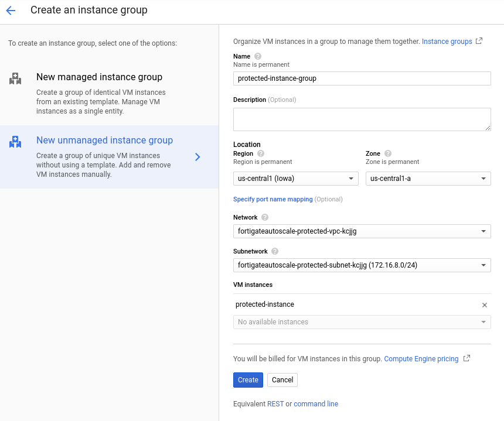This screenshot has height=421, width=504.
Task: Open the Network dropdown
Action: 362,231
